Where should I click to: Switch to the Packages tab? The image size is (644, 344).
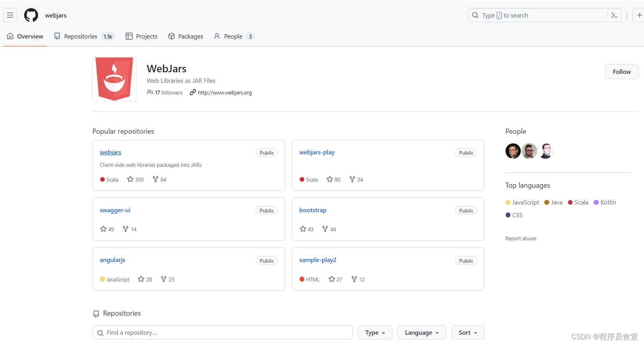point(185,36)
